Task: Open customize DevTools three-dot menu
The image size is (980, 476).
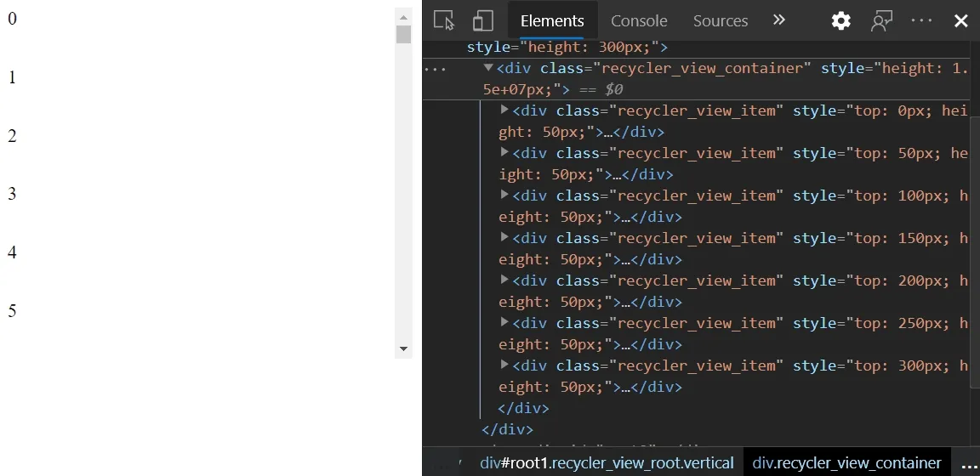Action: click(x=922, y=20)
